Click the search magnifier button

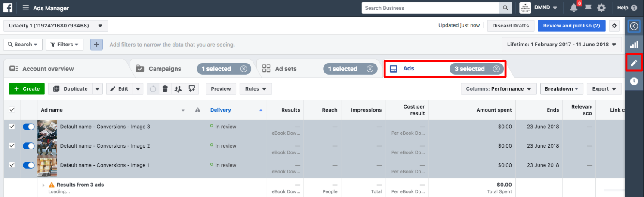click(505, 8)
